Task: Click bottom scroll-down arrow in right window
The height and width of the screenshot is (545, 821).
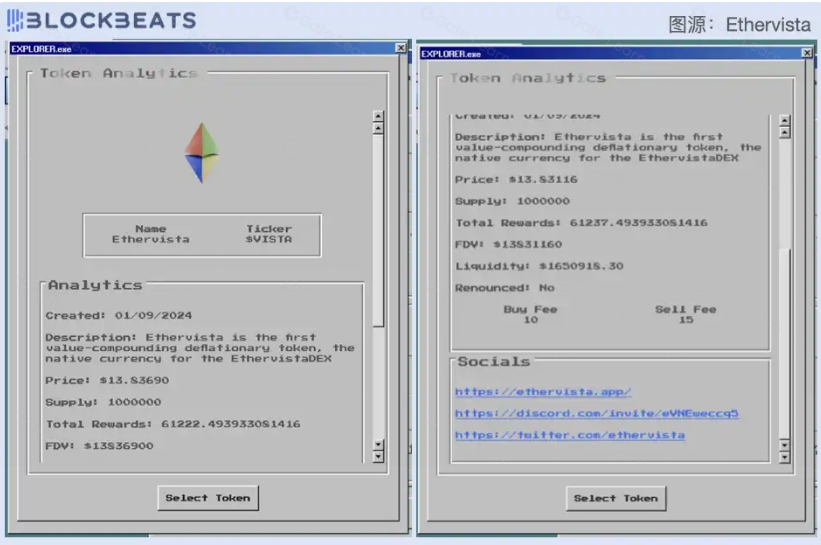Action: coord(784,458)
